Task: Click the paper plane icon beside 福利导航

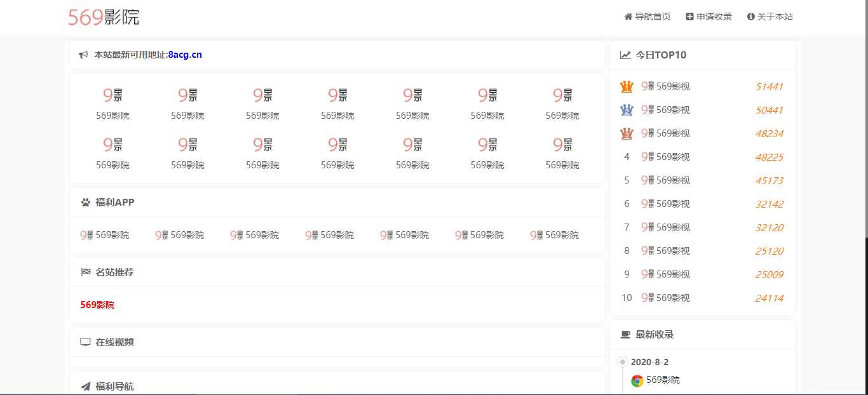Action: (86, 386)
